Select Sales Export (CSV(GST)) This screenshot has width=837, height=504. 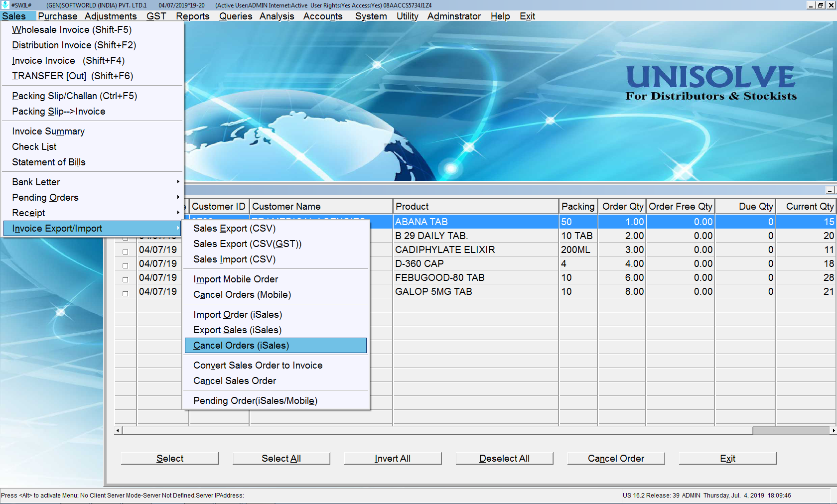(x=276, y=244)
